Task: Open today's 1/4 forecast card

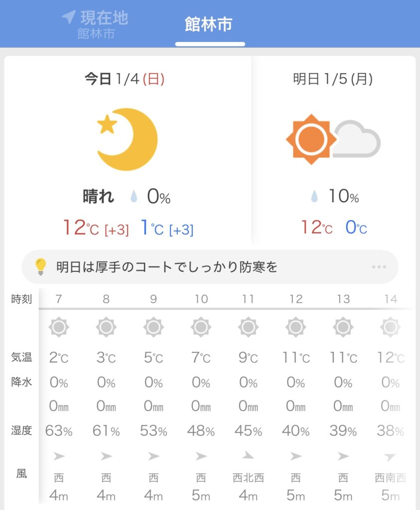Action: pyautogui.click(x=128, y=149)
